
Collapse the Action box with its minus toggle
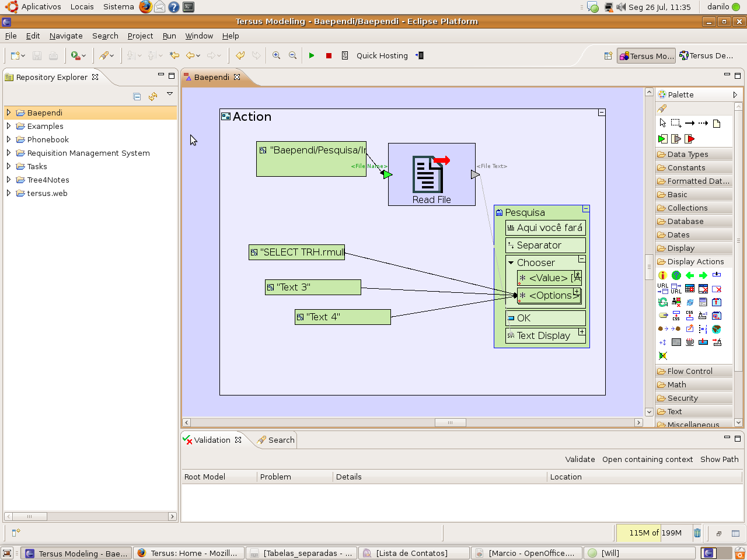[602, 113]
